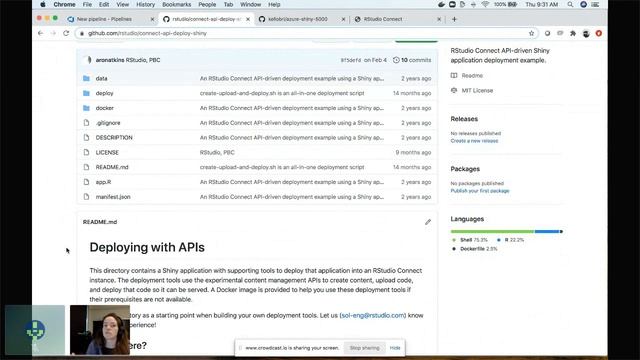This screenshot has height=360, width=640.
Task: Open the DESCRIPTION file
Action: [x=114, y=138]
